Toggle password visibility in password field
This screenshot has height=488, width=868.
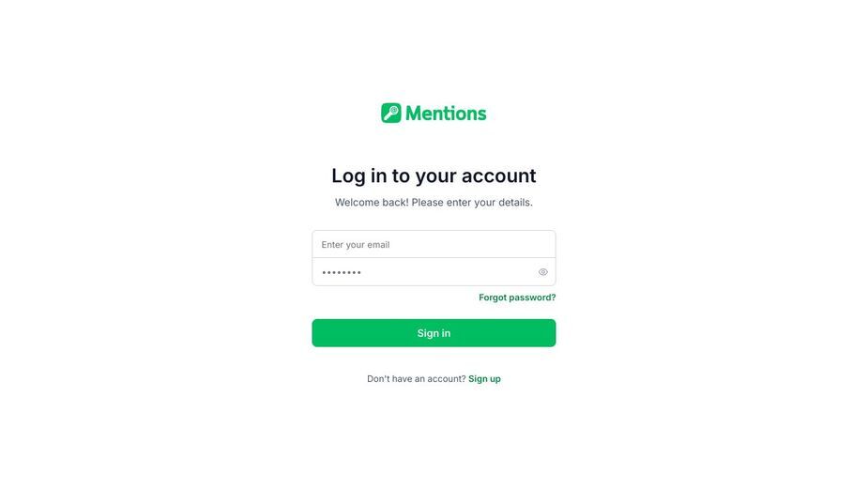point(543,272)
